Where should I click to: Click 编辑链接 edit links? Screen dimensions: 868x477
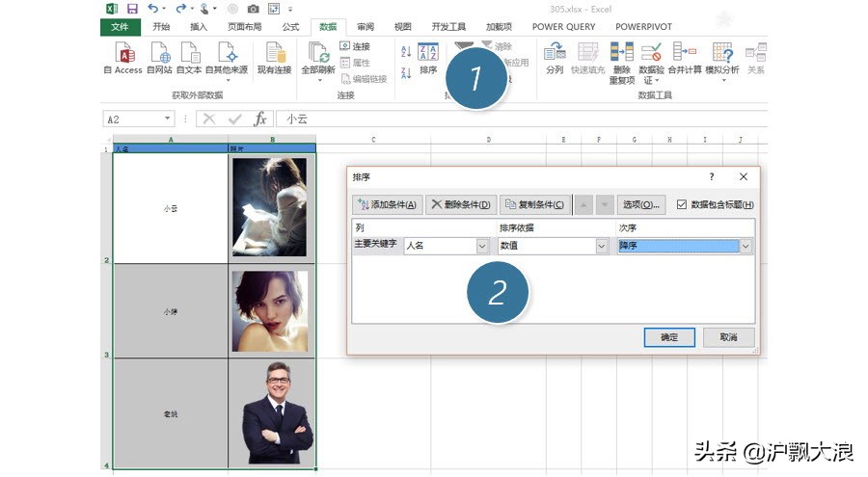point(364,79)
